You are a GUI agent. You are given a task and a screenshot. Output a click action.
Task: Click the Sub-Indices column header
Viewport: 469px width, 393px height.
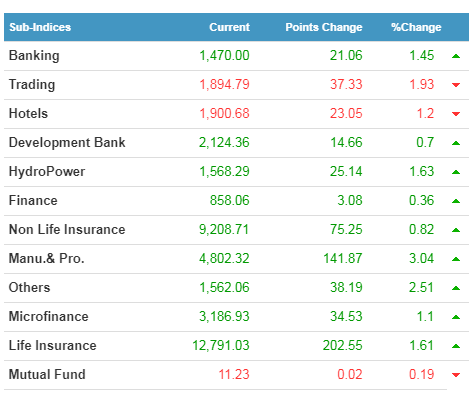pyautogui.click(x=40, y=27)
